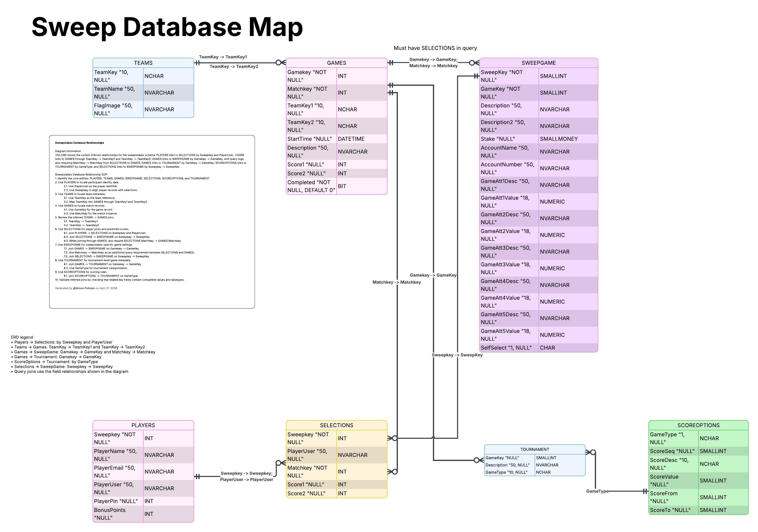Click the BIT type cell in GAMES
The width and height of the screenshot is (758, 532).
362,186
